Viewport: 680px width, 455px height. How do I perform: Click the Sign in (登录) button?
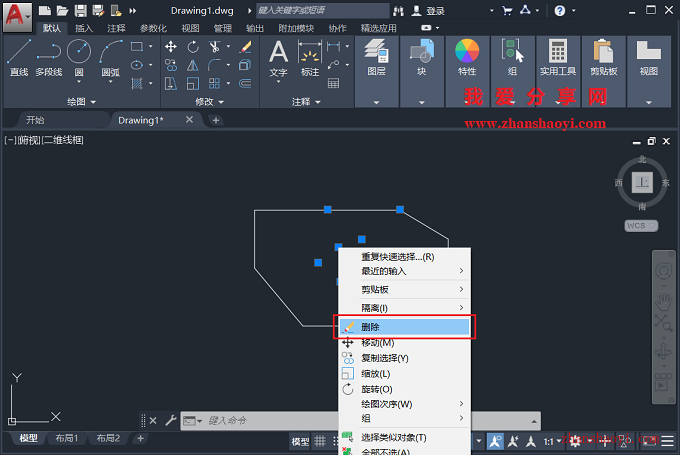[x=428, y=11]
